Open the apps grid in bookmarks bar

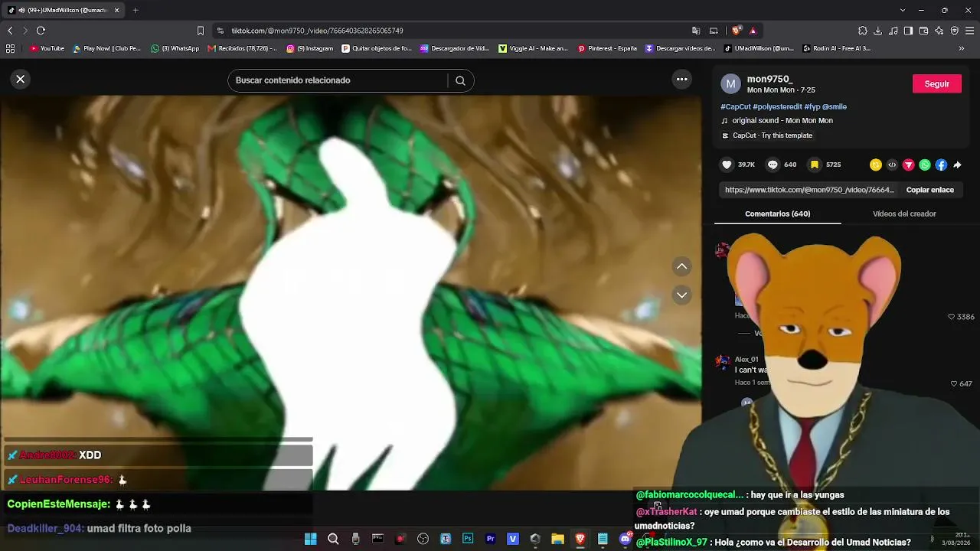coord(10,48)
